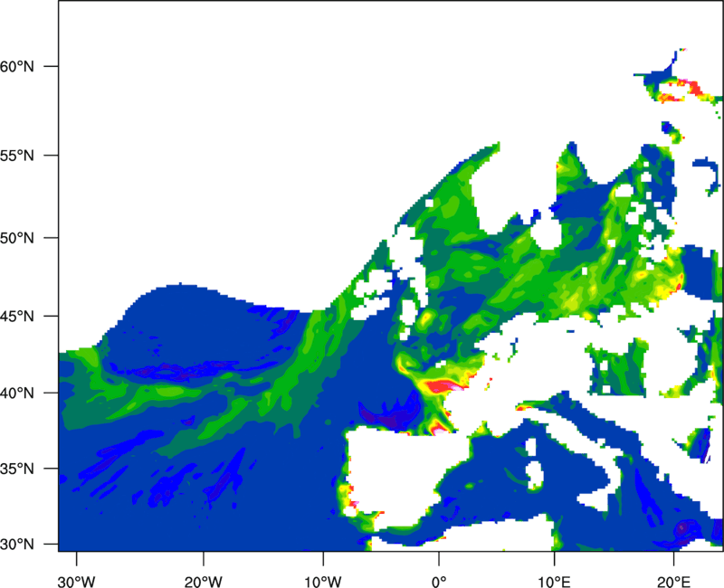The image size is (724, 588).
Task: Click the 40°N latitude label
Action: pos(17,394)
